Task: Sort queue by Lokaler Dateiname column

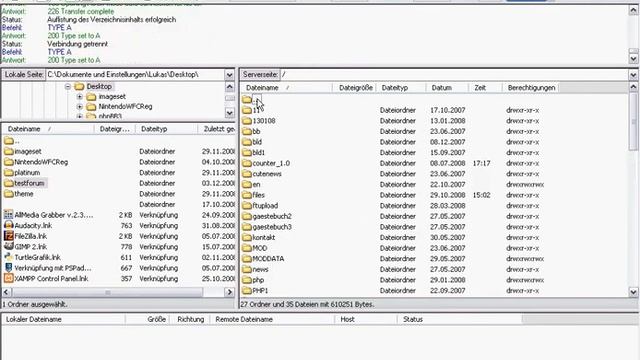Action: pos(64,319)
